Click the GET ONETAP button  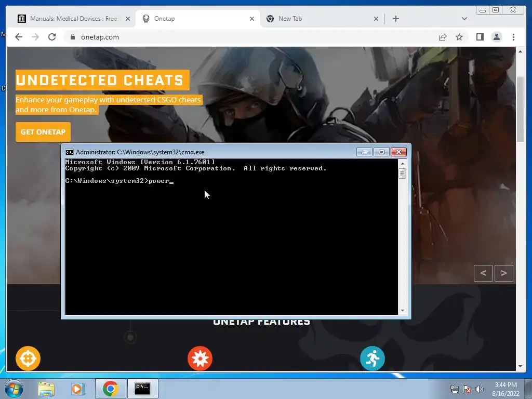(43, 132)
